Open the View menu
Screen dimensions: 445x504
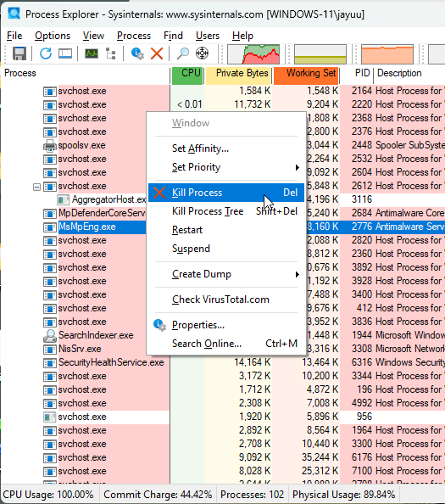tap(93, 36)
